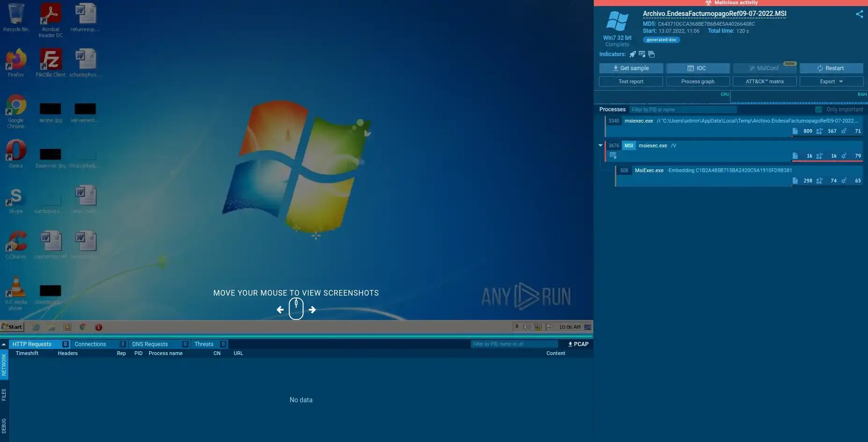This screenshot has width=868, height=442.
Task: Select the Skype desktop shortcut
Action: (x=16, y=200)
